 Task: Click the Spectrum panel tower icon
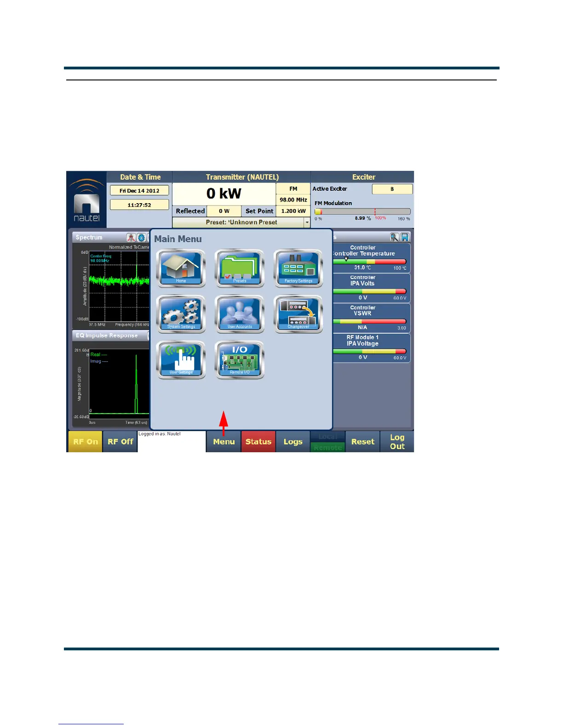131,238
